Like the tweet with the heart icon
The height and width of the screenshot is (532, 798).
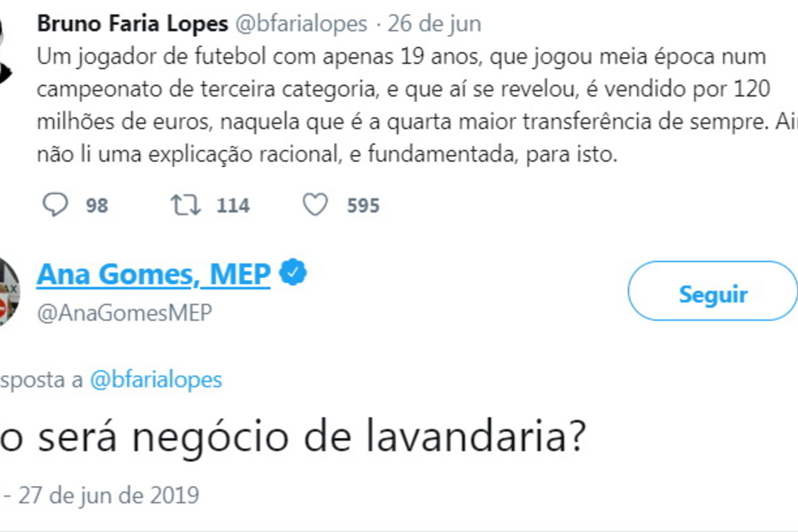click(315, 205)
